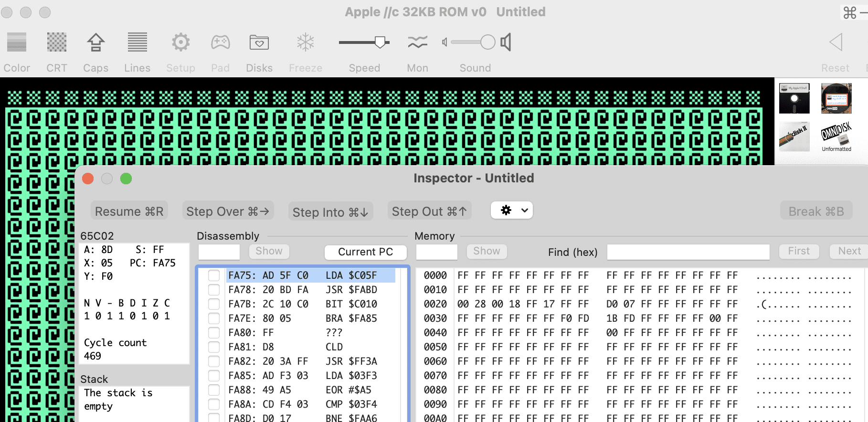Select the 'JSR $FABD' disassembly line
This screenshot has height=422, width=868.
pos(310,290)
